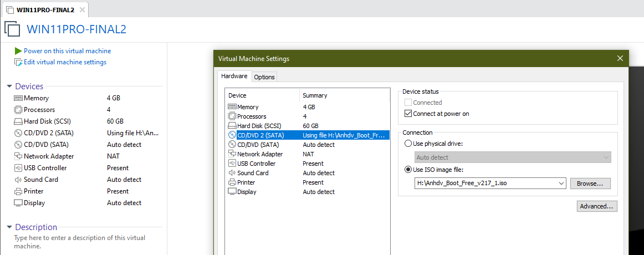This screenshot has height=255, width=644.
Task: Open Advanced CD/DVD settings
Action: point(597,206)
